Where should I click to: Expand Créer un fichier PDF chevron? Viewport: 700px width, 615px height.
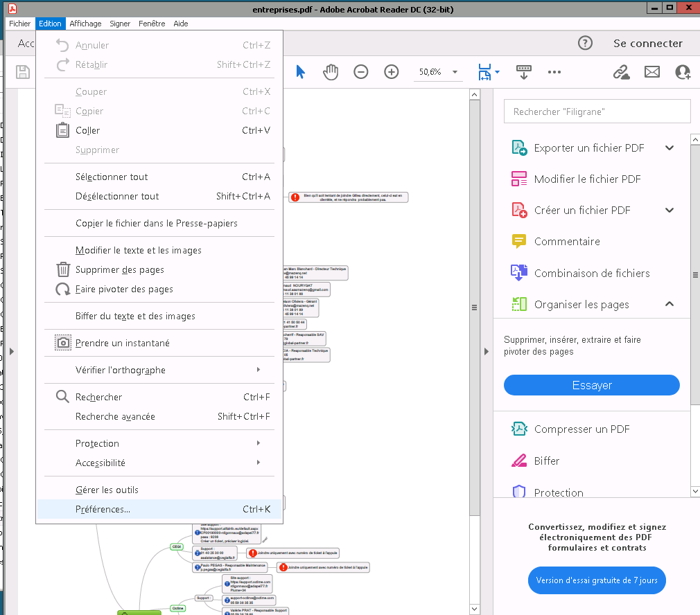coord(670,211)
